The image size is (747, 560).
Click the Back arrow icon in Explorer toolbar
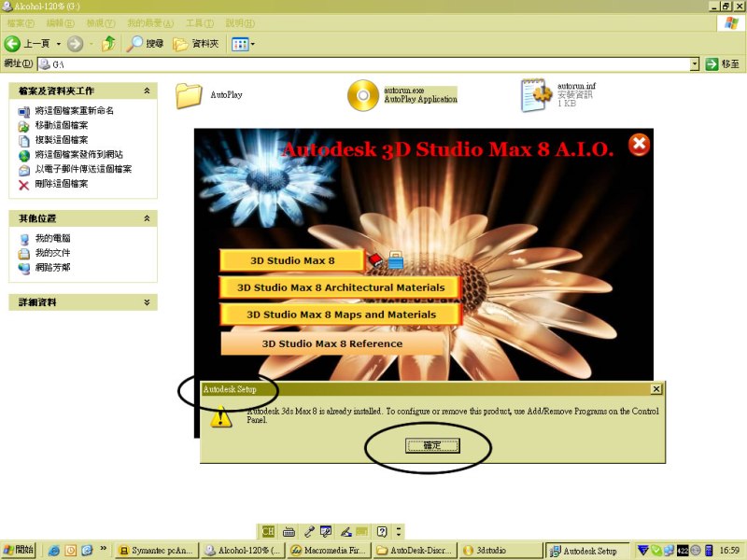(12, 44)
